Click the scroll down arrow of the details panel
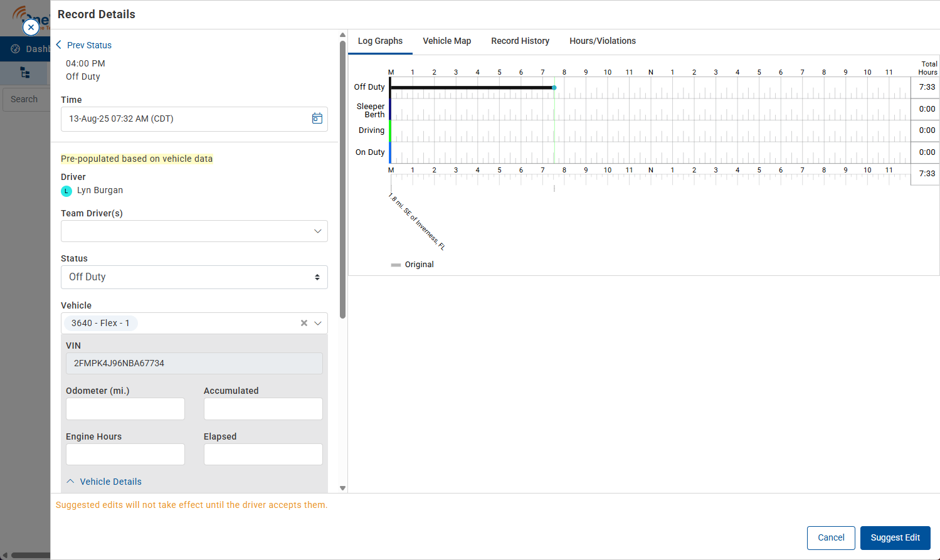The height and width of the screenshot is (560, 940). pyautogui.click(x=342, y=488)
